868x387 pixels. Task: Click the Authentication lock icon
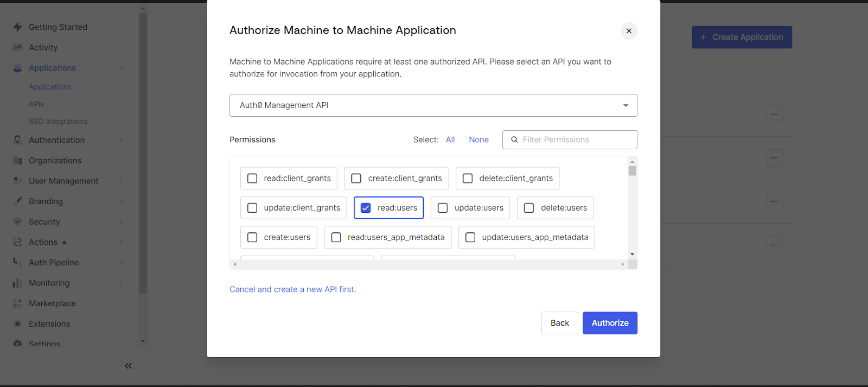click(x=17, y=140)
